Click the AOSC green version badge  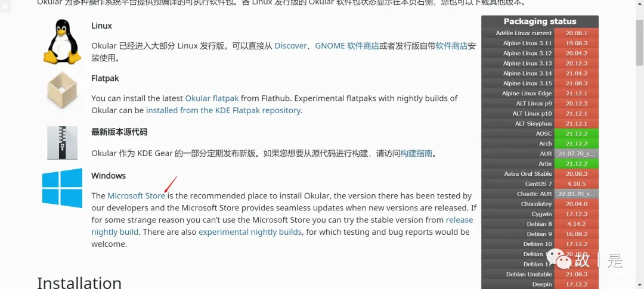576,133
